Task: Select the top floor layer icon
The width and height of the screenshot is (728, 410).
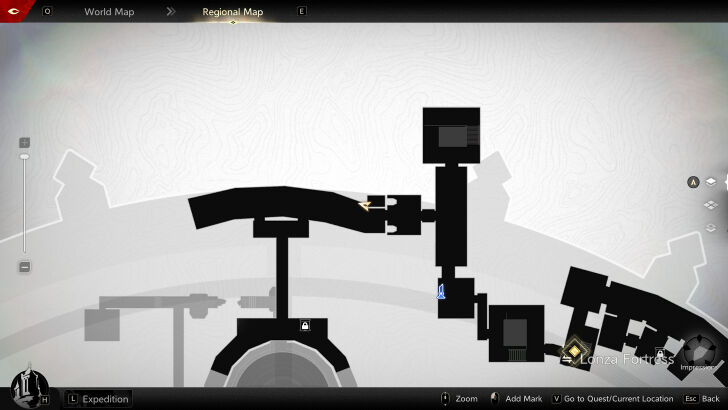Action: click(x=711, y=182)
